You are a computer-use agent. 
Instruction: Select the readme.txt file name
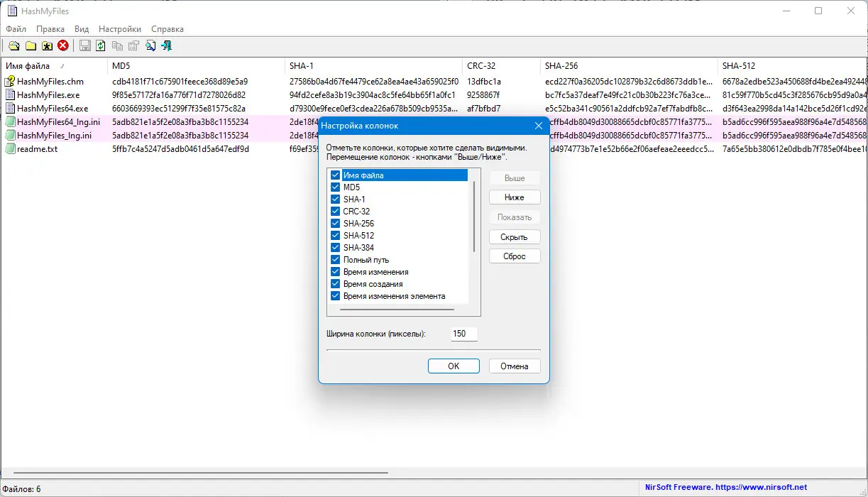(x=37, y=149)
